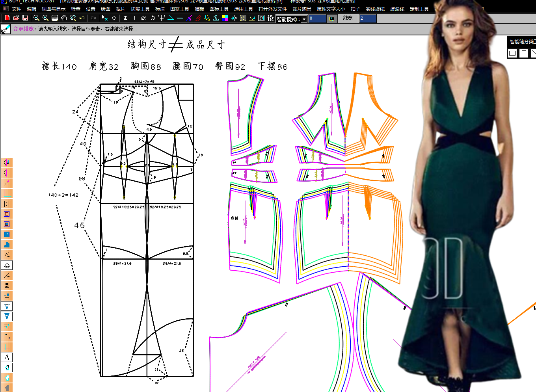
Task: Open the 视图与显示 menu
Action: click(x=54, y=9)
